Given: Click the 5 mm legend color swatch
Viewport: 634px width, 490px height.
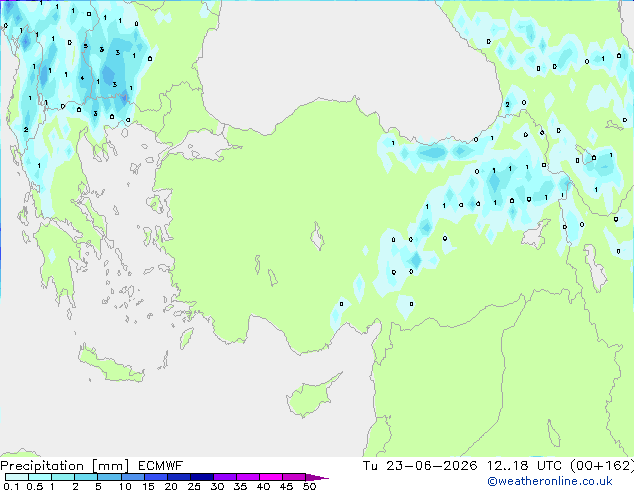Looking at the screenshot, I should pos(109,477).
